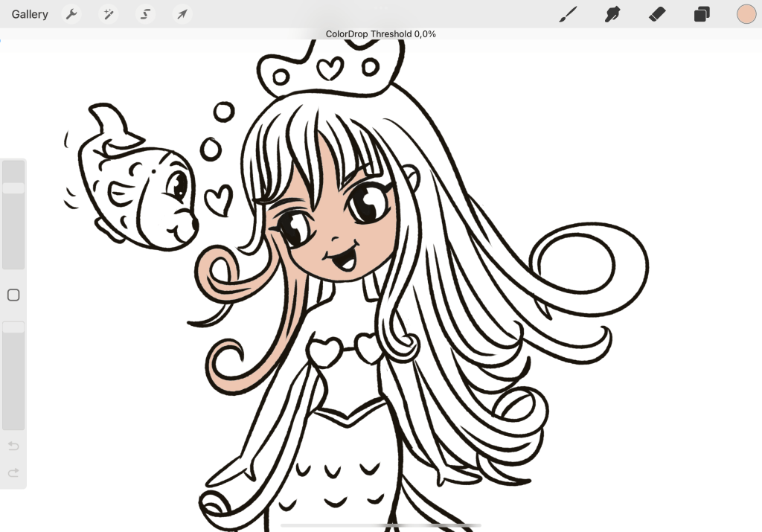Image resolution: width=762 pixels, height=532 pixels.
Task: Open the Layers panel
Action: click(x=702, y=14)
